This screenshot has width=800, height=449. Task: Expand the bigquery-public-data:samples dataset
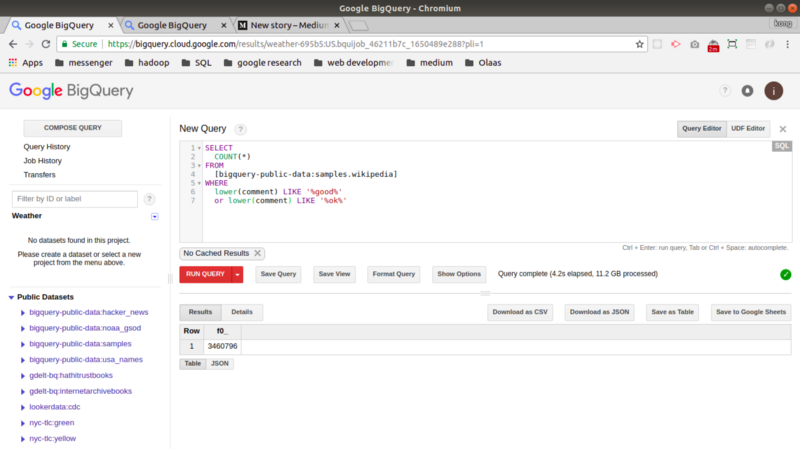(23, 344)
